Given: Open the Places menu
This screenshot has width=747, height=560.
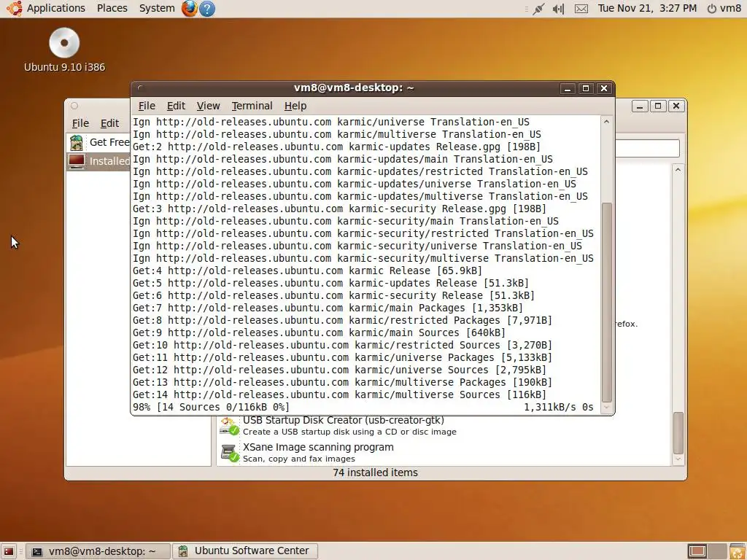Looking at the screenshot, I should 112,8.
